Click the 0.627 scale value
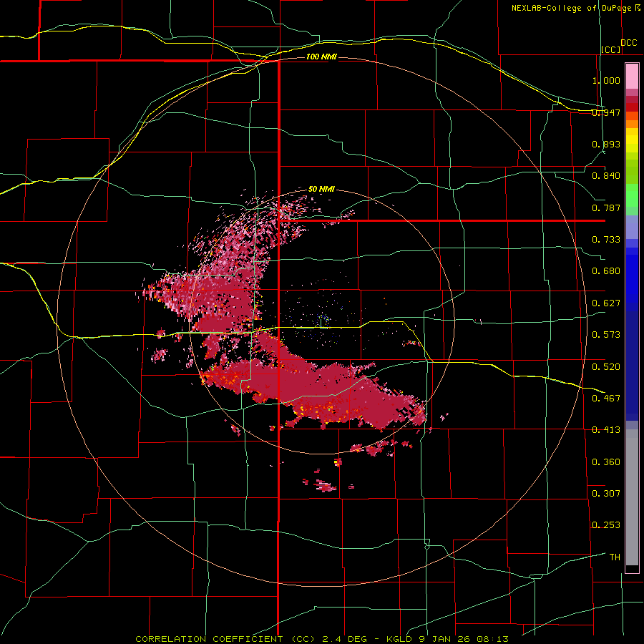The image size is (644, 644). 606,303
